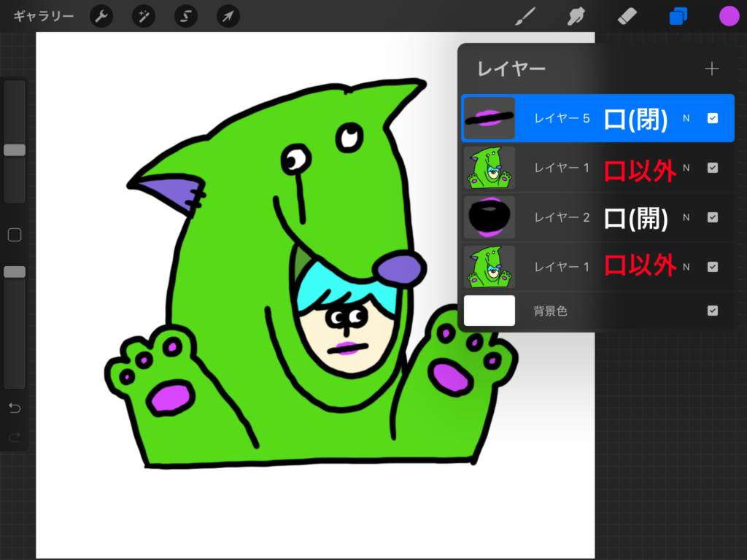Tap the レイヤー 5 closed-mouth thumbnail
This screenshot has height=560, width=747.
489,118
